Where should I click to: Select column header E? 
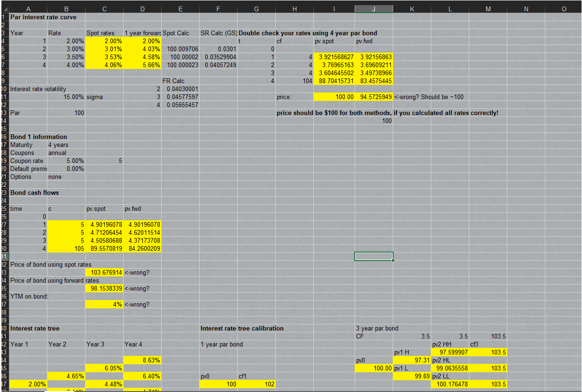[180, 8]
